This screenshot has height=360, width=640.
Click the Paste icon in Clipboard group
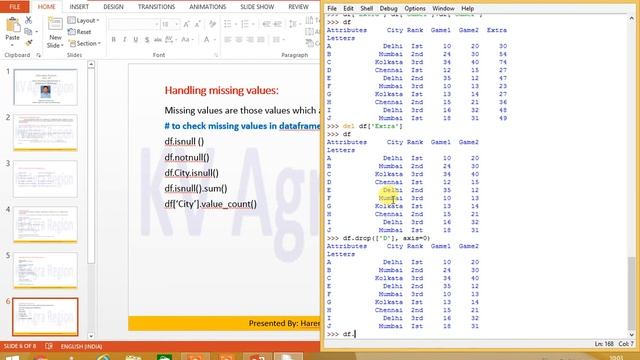pos(13,25)
